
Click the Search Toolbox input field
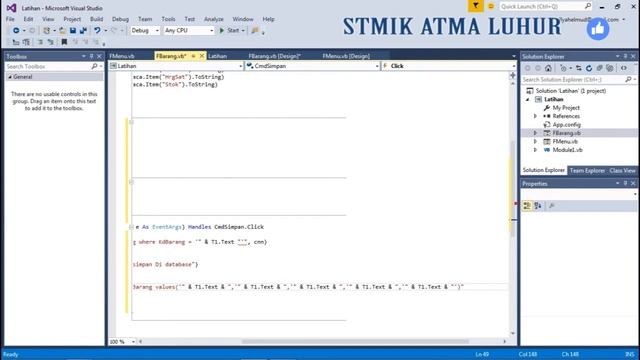(48, 66)
